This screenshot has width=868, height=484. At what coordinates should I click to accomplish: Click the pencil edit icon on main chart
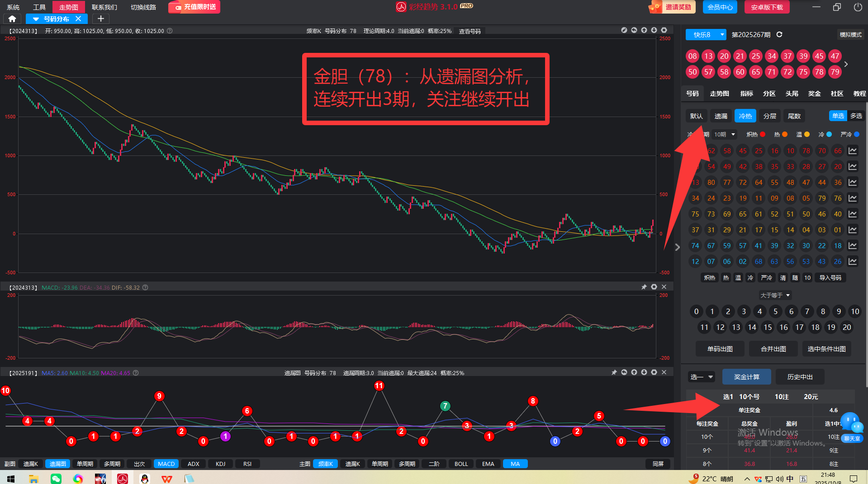(624, 30)
